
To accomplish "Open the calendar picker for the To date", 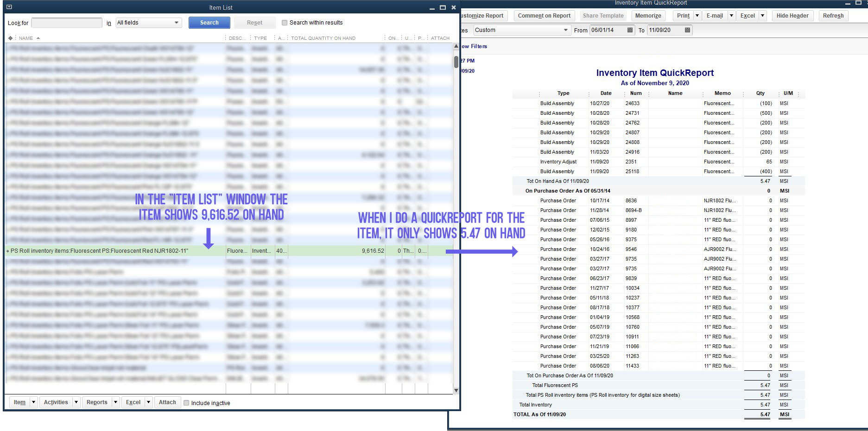I will (687, 30).
